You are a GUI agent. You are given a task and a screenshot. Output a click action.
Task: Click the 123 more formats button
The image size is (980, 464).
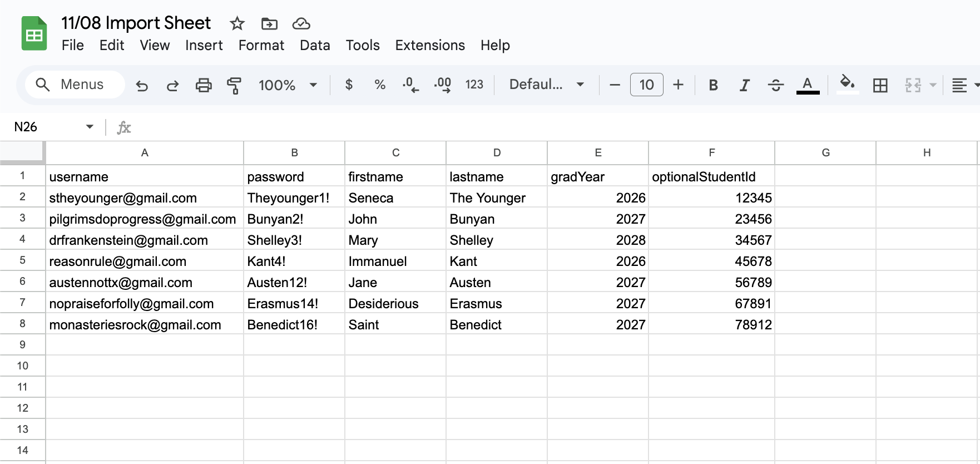tap(474, 85)
